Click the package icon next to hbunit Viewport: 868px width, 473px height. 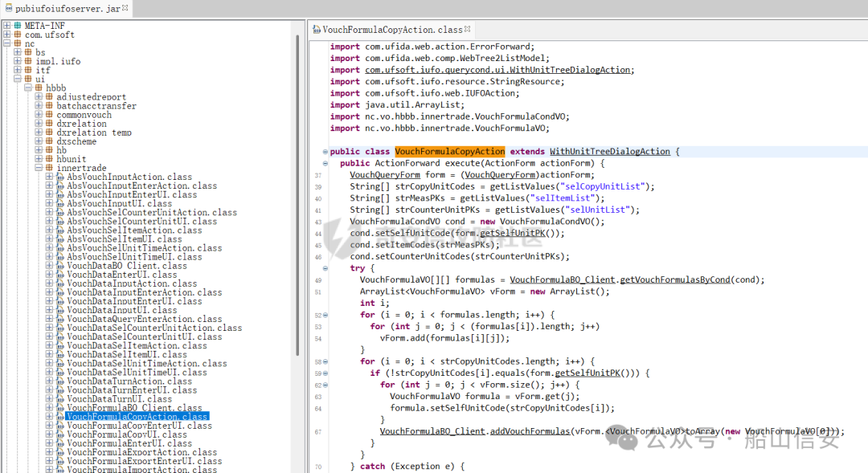click(x=49, y=159)
